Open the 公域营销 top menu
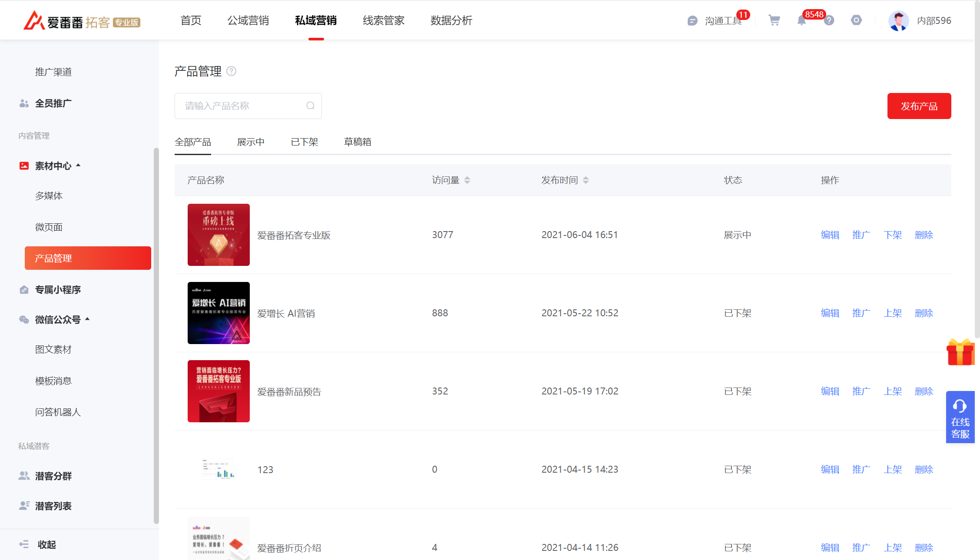980x560 pixels. click(x=248, y=20)
